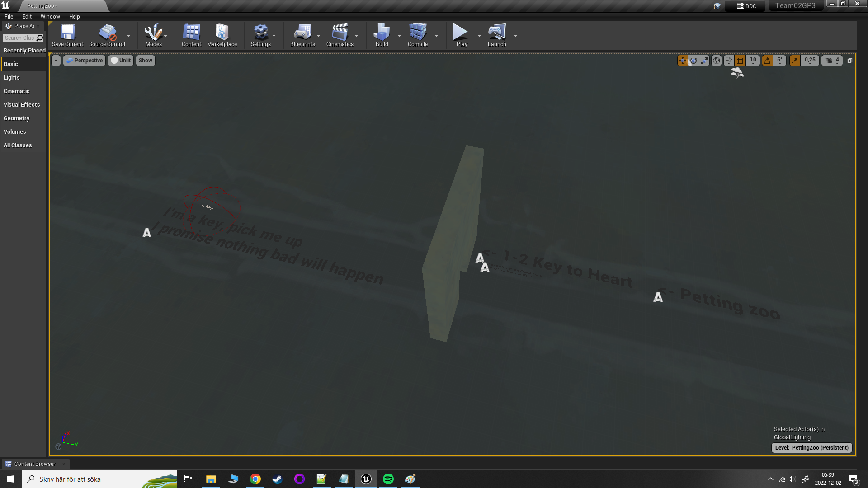Screen dimensions: 868x488
Task: Click the Compile toolbar icon
Action: (x=417, y=35)
